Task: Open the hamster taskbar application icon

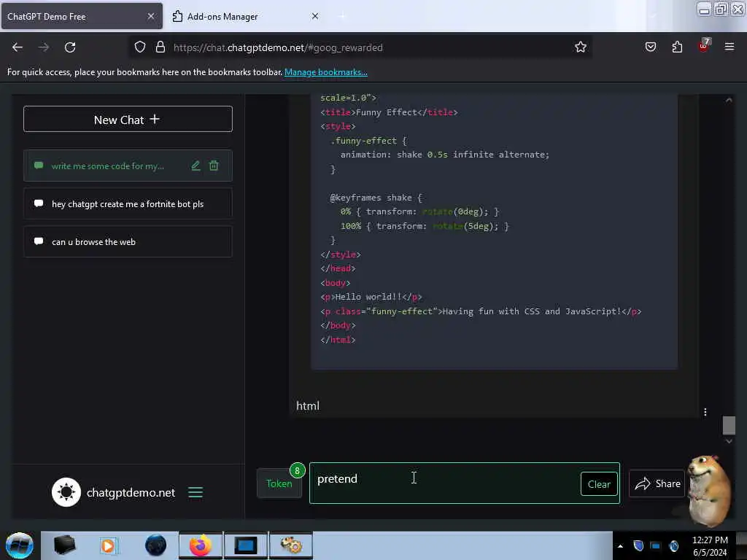Action: [x=291, y=545]
